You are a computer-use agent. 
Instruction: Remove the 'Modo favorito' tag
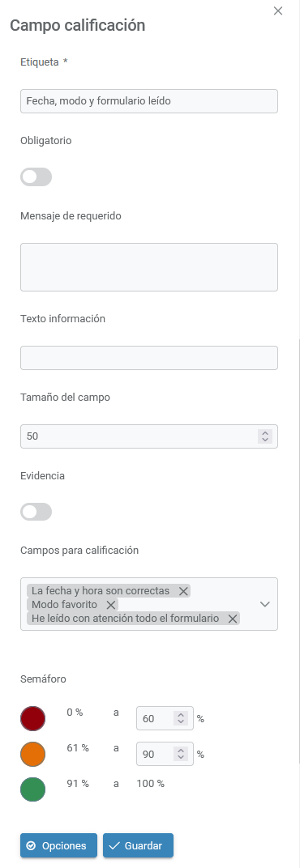pos(111,605)
